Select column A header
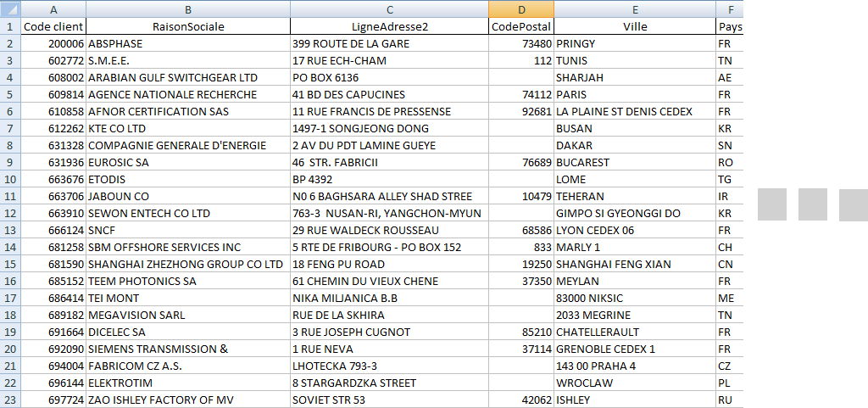Image resolution: width=868 pixels, height=408 pixels. [x=53, y=9]
